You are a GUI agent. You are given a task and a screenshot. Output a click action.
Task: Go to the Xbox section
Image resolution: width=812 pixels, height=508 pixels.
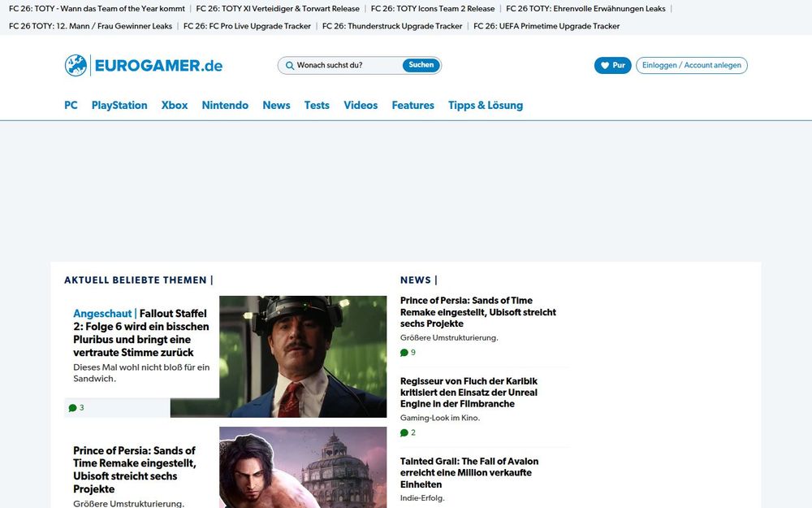[x=175, y=105]
